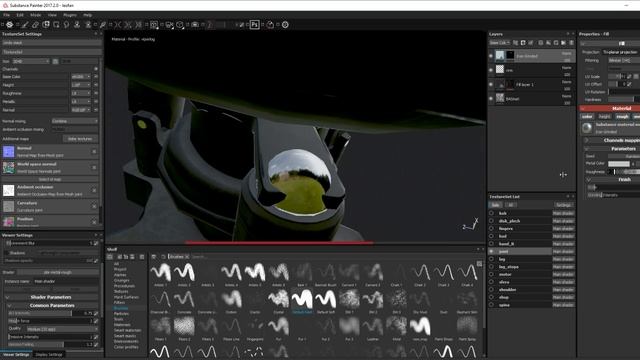
Task: Click the Metal Color swatch
Action: (x=619, y=164)
